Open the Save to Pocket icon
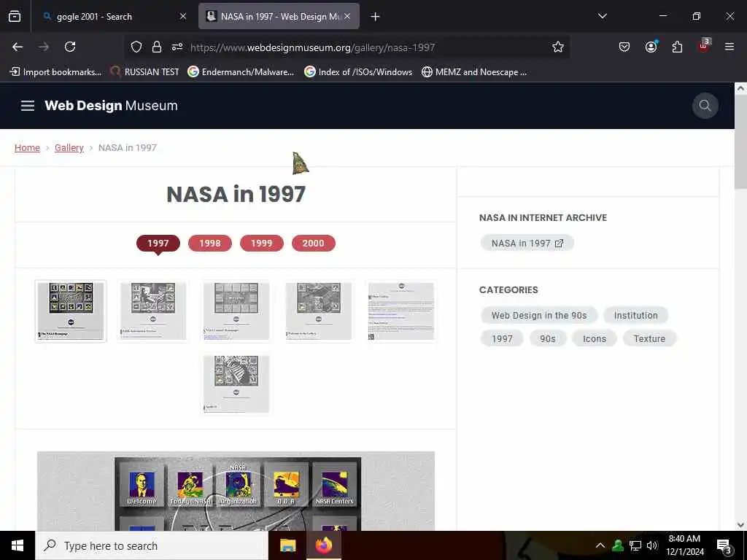 click(624, 47)
